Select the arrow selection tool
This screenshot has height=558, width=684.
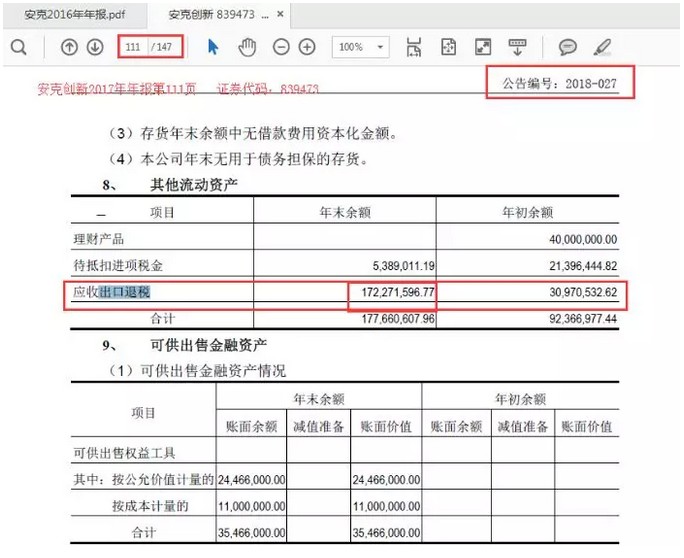pos(212,47)
